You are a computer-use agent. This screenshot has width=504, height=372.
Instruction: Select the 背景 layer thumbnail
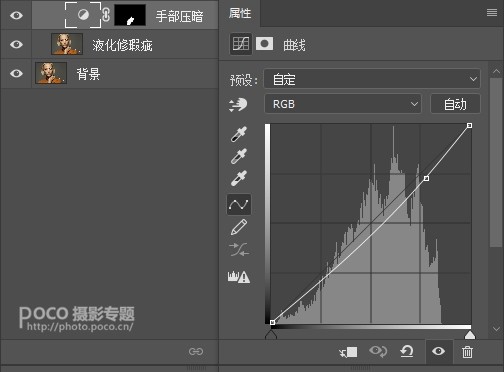(x=51, y=73)
